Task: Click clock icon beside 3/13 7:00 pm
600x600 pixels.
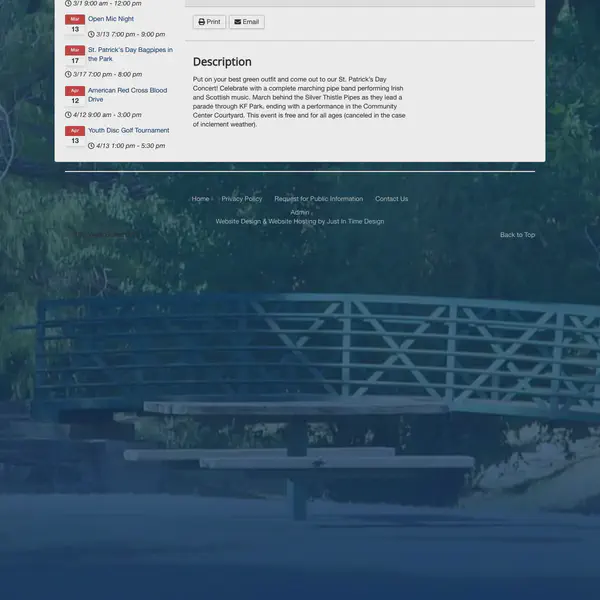Action: pyautogui.click(x=91, y=34)
